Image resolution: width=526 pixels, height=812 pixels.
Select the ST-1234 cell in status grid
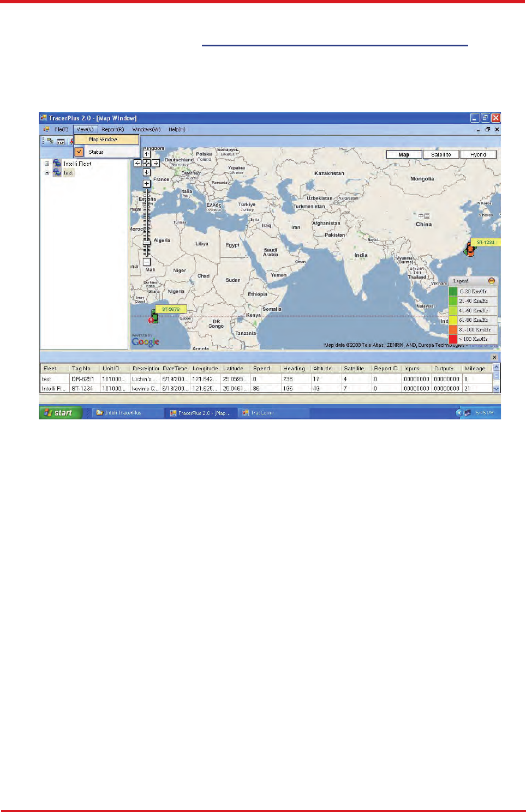85,388
